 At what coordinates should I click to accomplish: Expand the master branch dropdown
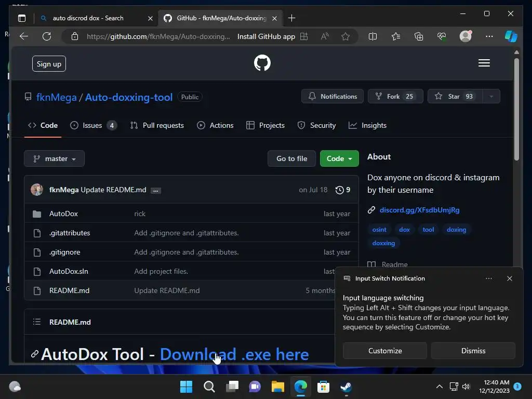[x=54, y=158]
